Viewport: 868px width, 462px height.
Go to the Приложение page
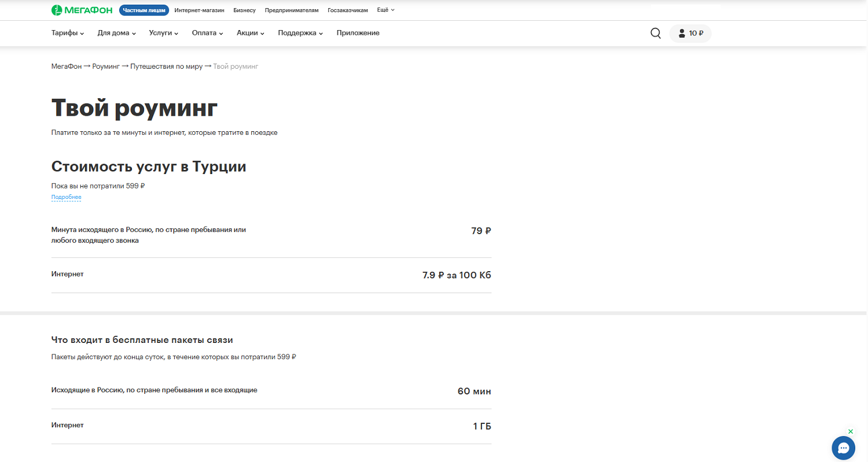click(358, 33)
